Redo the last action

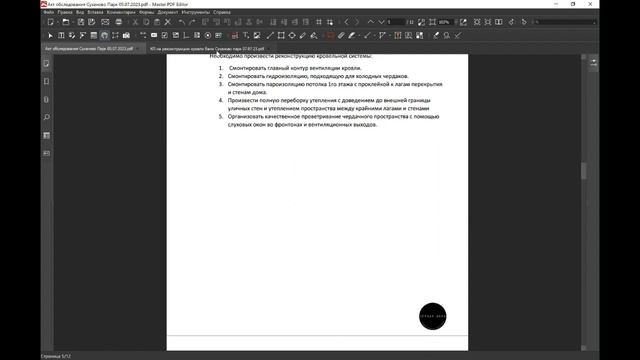point(192,22)
